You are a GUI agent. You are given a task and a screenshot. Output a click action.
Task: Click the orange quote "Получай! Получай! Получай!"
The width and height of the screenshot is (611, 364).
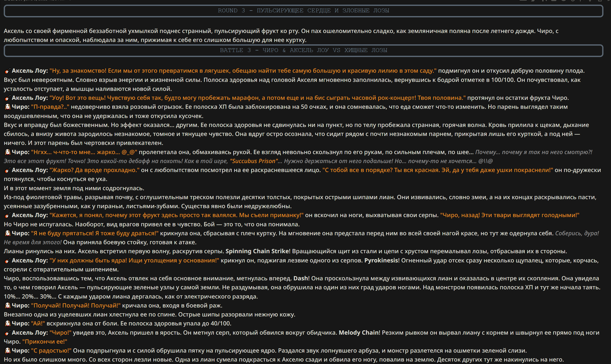76,306
